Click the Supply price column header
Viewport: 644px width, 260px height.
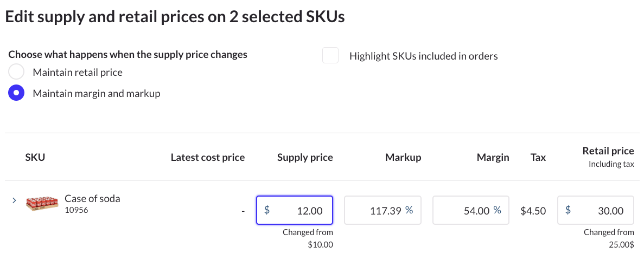tap(305, 158)
